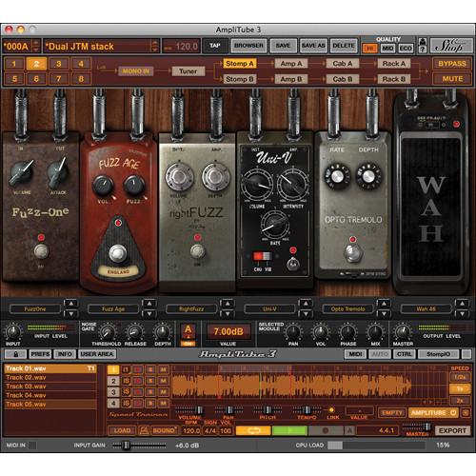476x476 pixels.
Task: Click the Uni-V Intensity knob
Action: pyautogui.click(x=292, y=185)
